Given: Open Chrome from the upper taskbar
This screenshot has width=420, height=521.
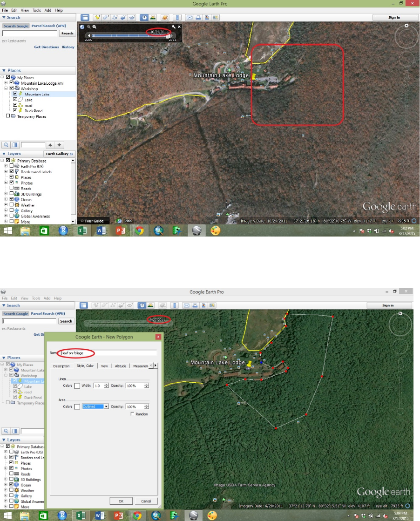Looking at the screenshot, I should tap(140, 230).
